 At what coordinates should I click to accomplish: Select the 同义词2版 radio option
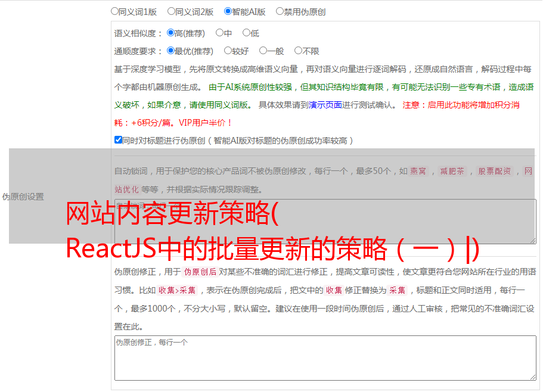click(171, 11)
